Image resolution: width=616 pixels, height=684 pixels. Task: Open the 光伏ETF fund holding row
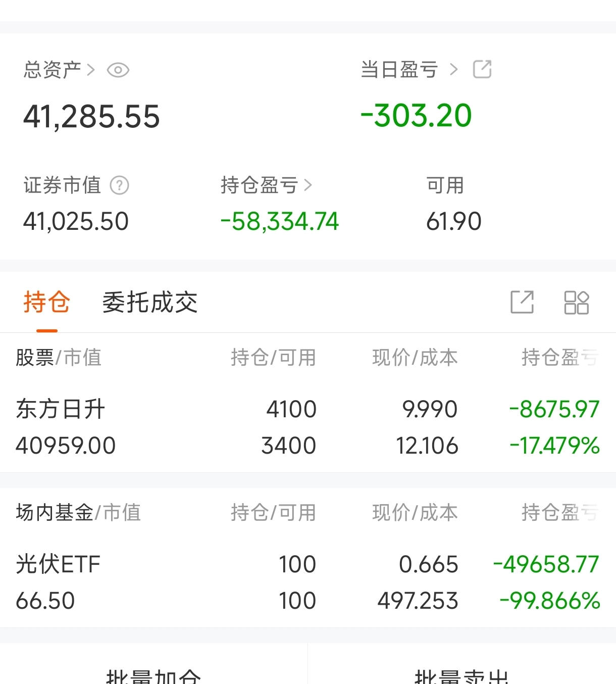point(308,582)
